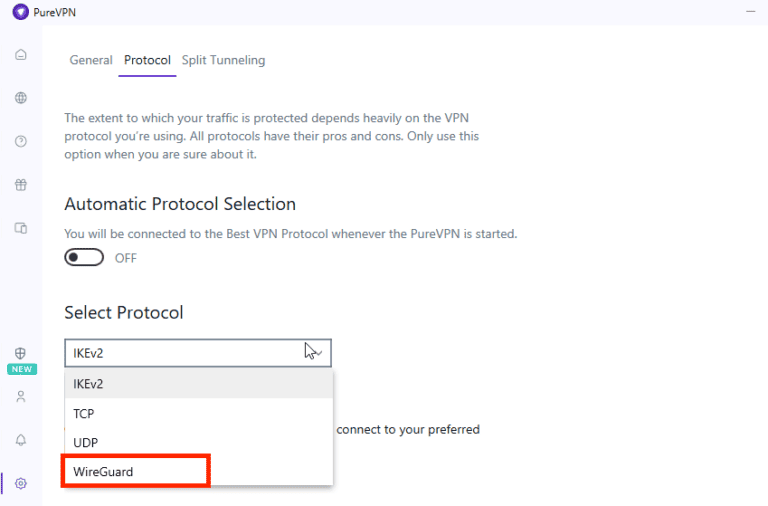Collapse the Select Protocol dropdown arrow
Screen dimensions: 768x506
[313, 352]
